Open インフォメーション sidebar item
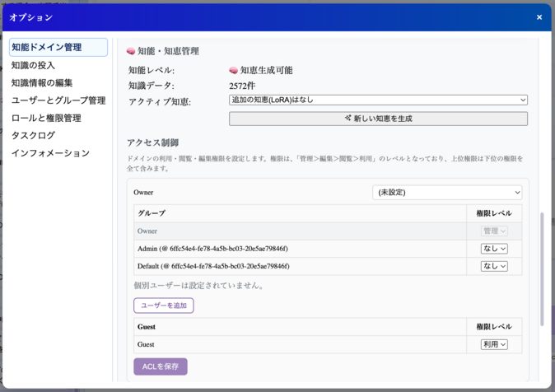Viewport: 555px width, 392px height. [50, 153]
